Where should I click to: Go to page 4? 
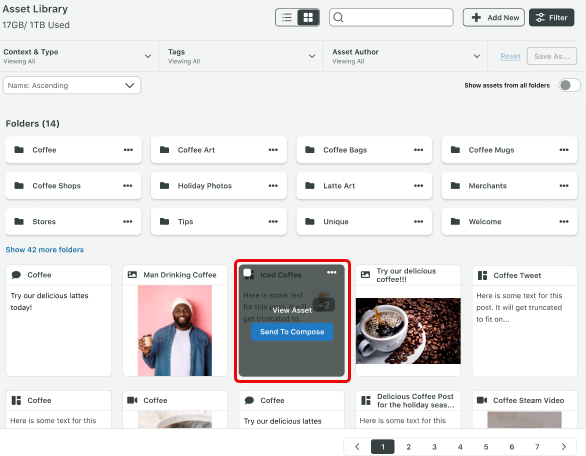point(460,447)
